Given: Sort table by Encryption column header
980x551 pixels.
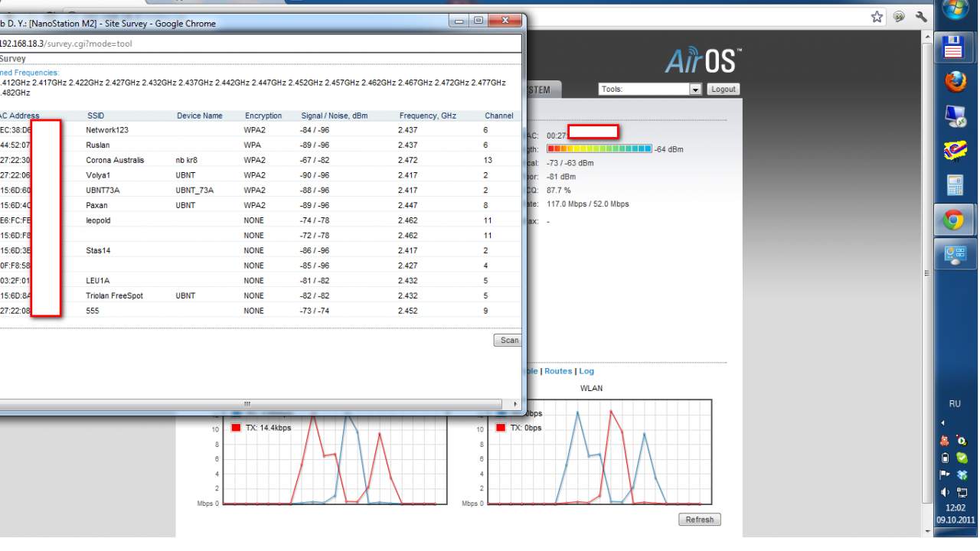Looking at the screenshot, I should coord(263,116).
